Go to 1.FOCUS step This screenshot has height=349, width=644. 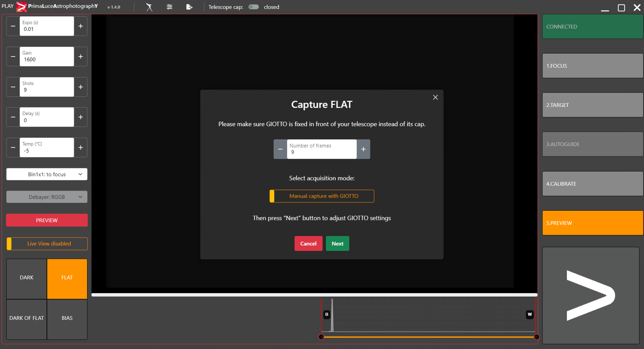pyautogui.click(x=593, y=66)
